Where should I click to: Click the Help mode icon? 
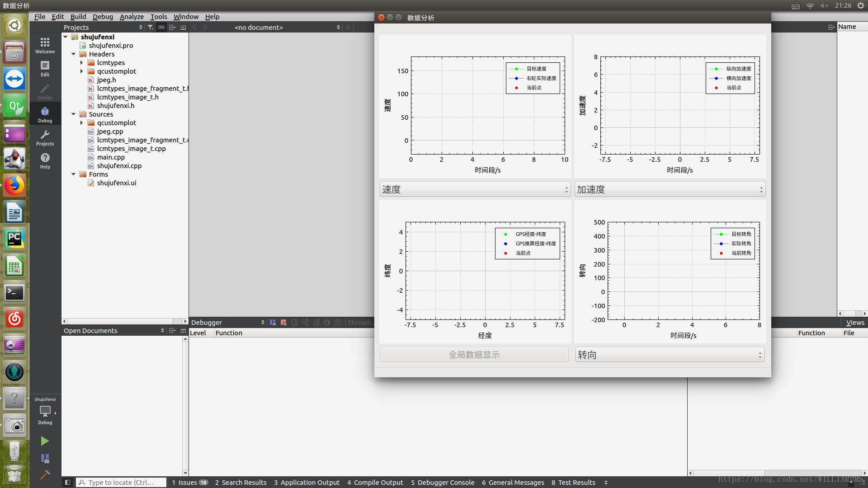(45, 160)
